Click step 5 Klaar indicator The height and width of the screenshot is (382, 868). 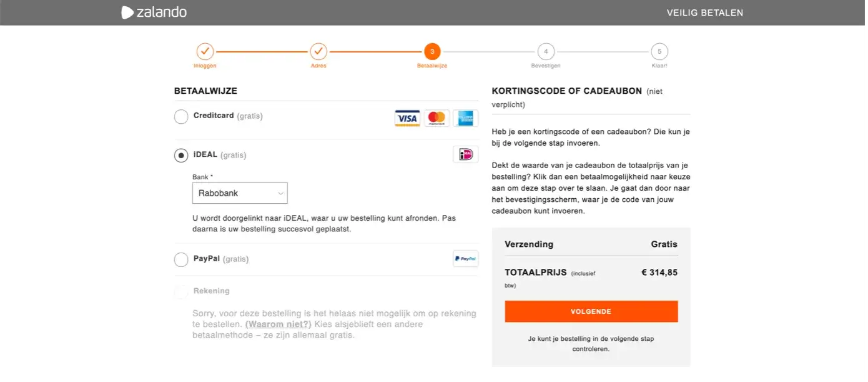(659, 51)
